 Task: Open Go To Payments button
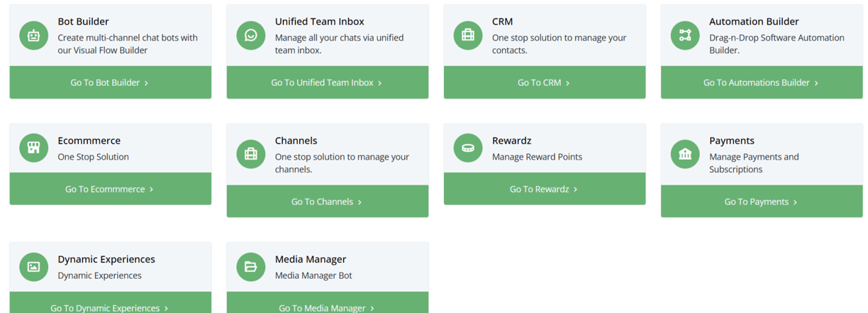point(761,202)
